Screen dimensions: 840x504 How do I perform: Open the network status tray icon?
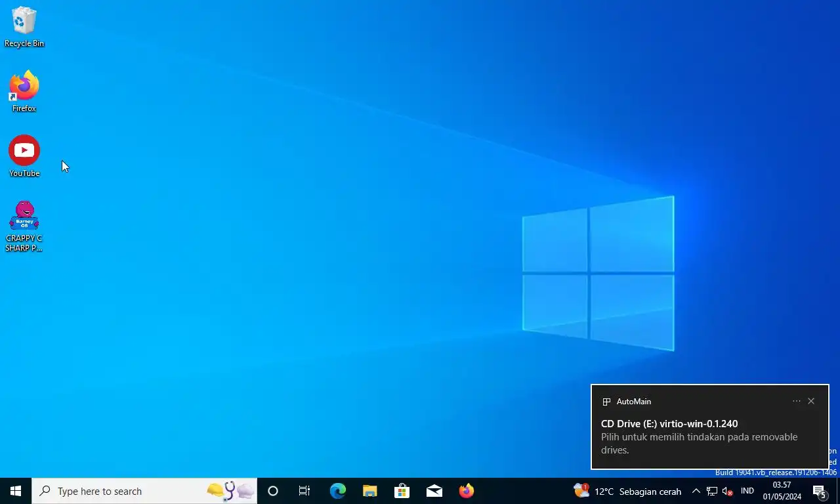[711, 491]
